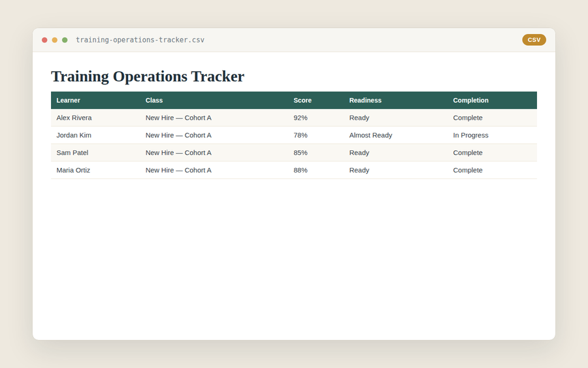
Task: Click the 88% score cell
Action: click(316, 170)
